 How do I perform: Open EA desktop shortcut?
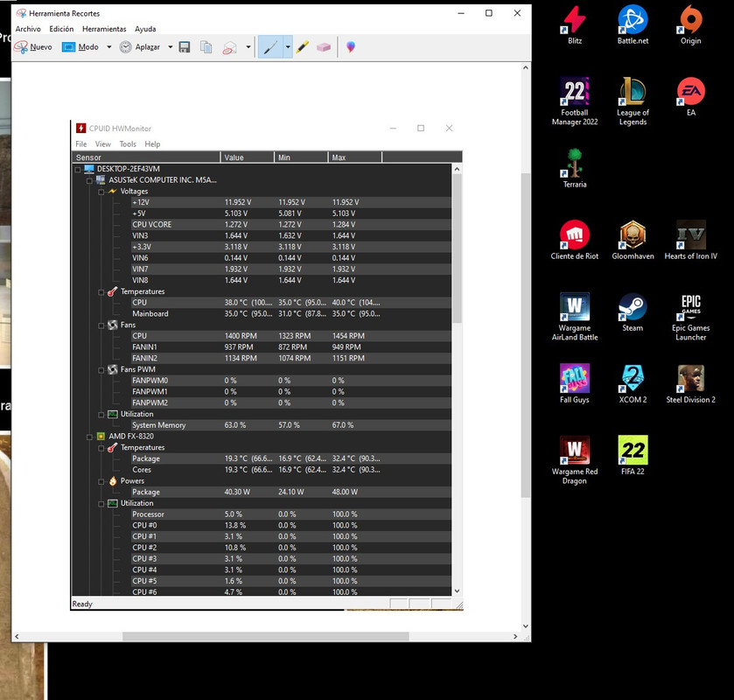(691, 96)
